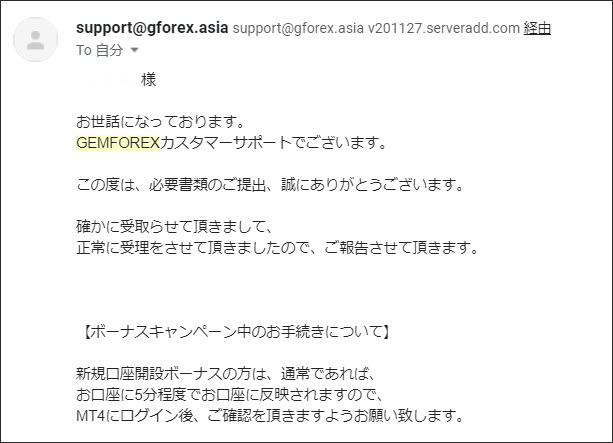Viewport: 613px width, 443px height.
Task: Click the 新規口座開設ボーナスの方は line
Action: [x=226, y=374]
